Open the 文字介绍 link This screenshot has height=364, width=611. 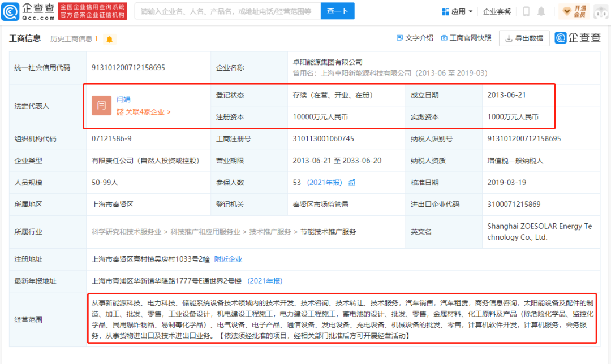(x=415, y=38)
